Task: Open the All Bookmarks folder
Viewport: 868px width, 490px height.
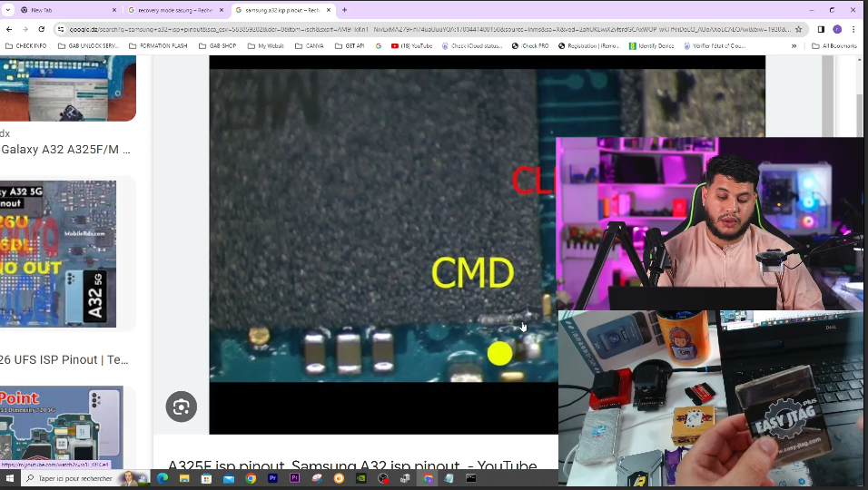Action: coord(834,46)
